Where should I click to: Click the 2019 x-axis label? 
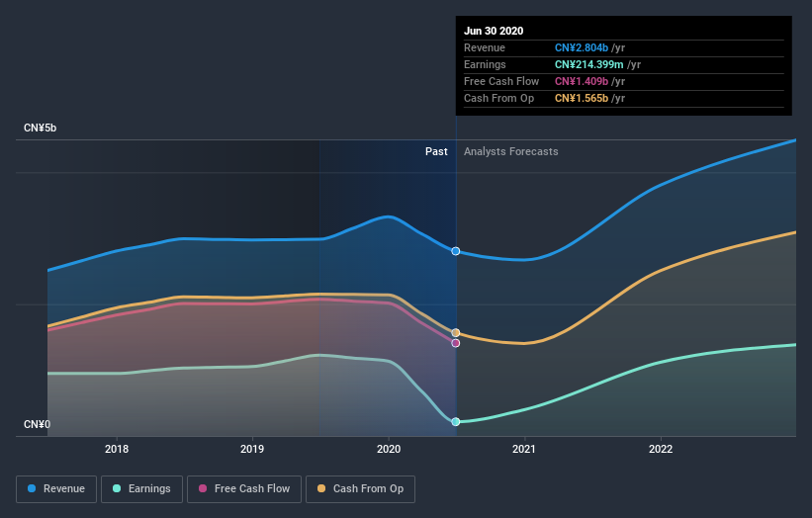pyautogui.click(x=252, y=449)
